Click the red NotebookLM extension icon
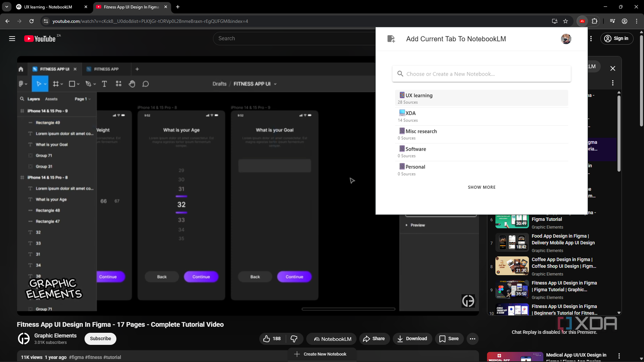Screen dimensions: 644x362 (582, 21)
